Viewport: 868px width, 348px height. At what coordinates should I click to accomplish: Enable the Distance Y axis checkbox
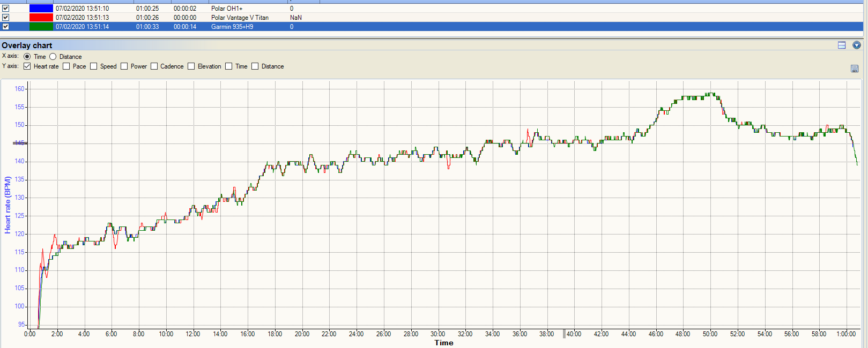[255, 66]
